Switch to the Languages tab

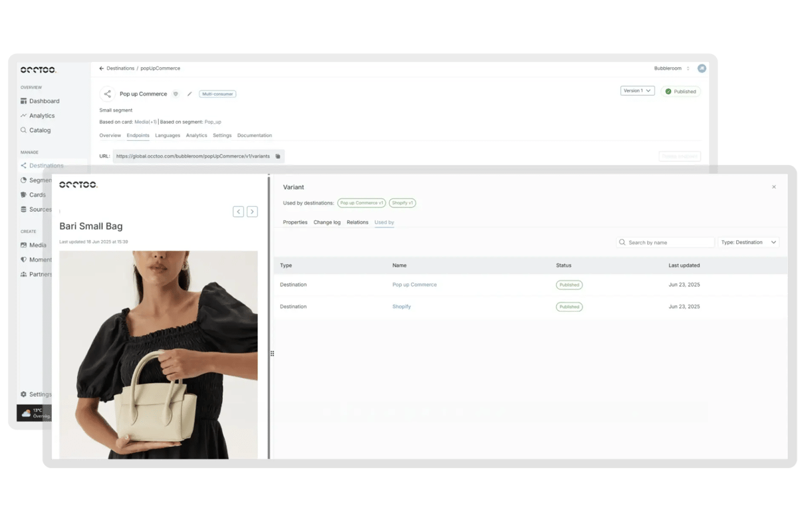168,136
